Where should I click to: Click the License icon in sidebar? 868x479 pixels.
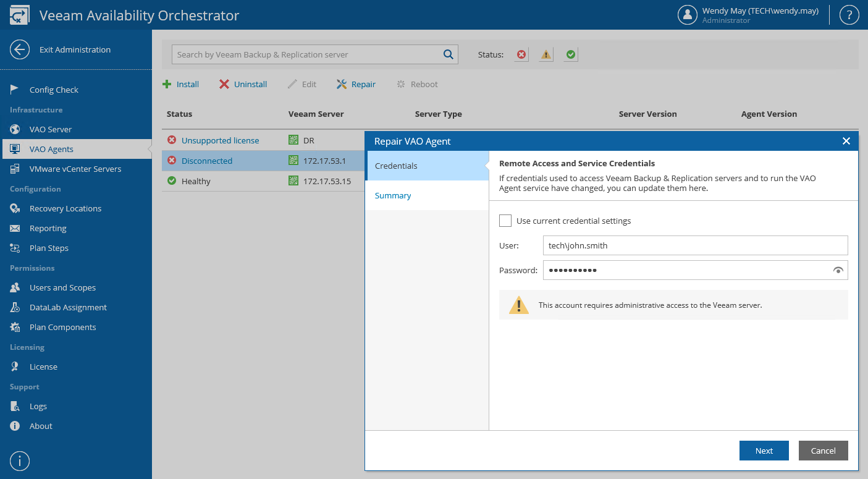click(x=15, y=367)
